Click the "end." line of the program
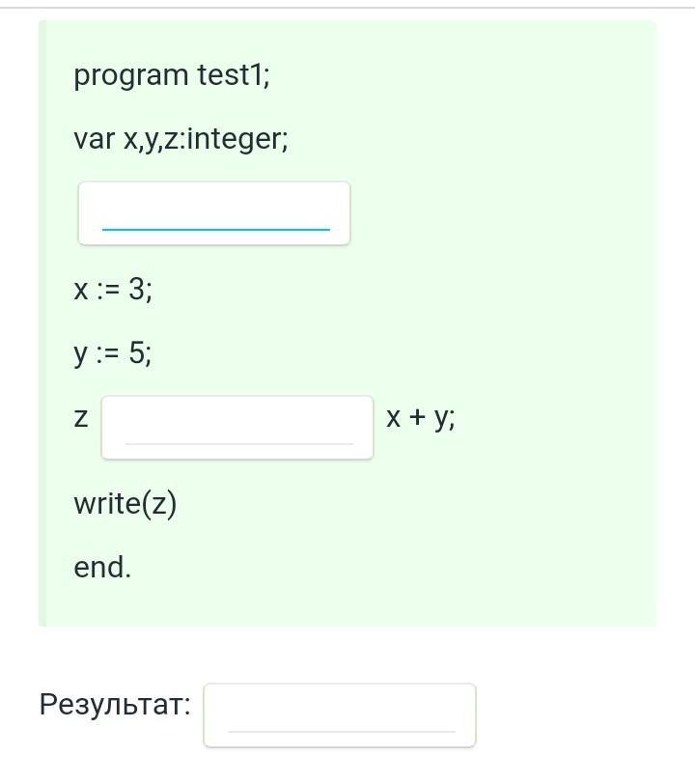 (102, 568)
